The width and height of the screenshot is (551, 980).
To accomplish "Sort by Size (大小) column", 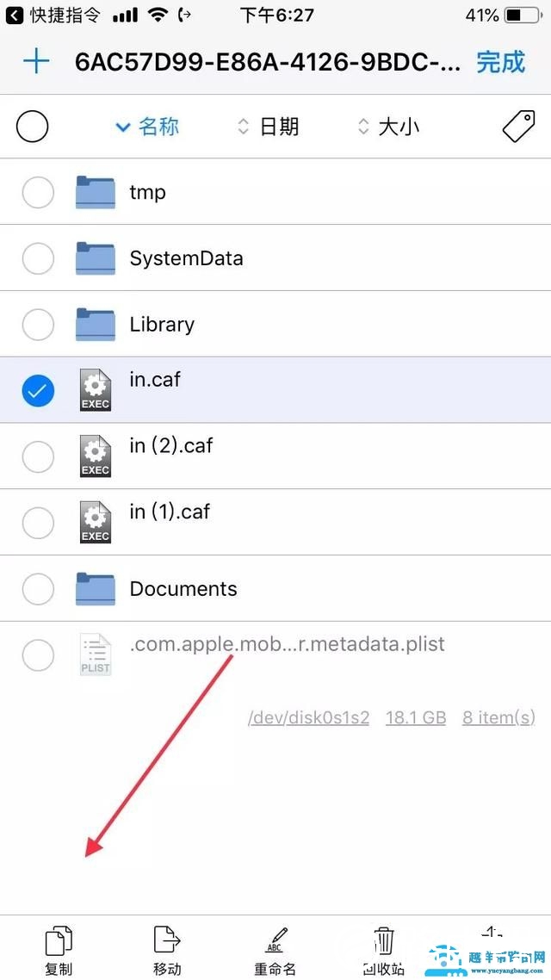I will (389, 127).
